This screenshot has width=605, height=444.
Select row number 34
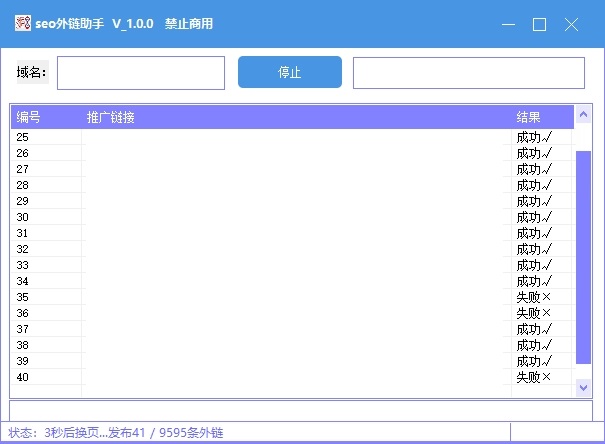pyautogui.click(x=291, y=281)
